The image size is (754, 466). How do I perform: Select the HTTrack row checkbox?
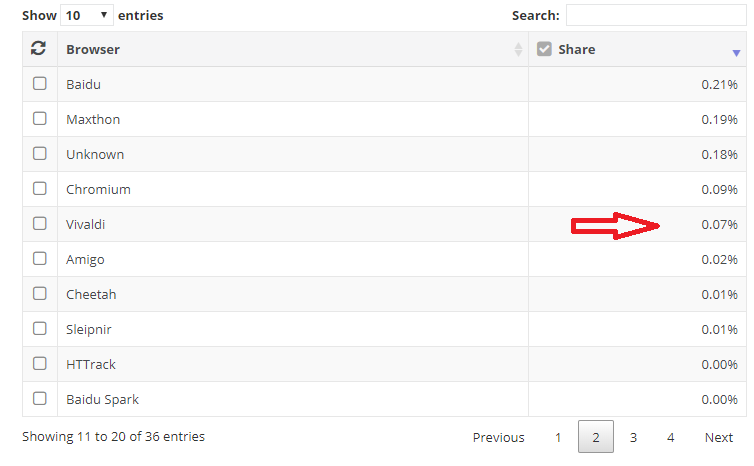click(x=40, y=364)
